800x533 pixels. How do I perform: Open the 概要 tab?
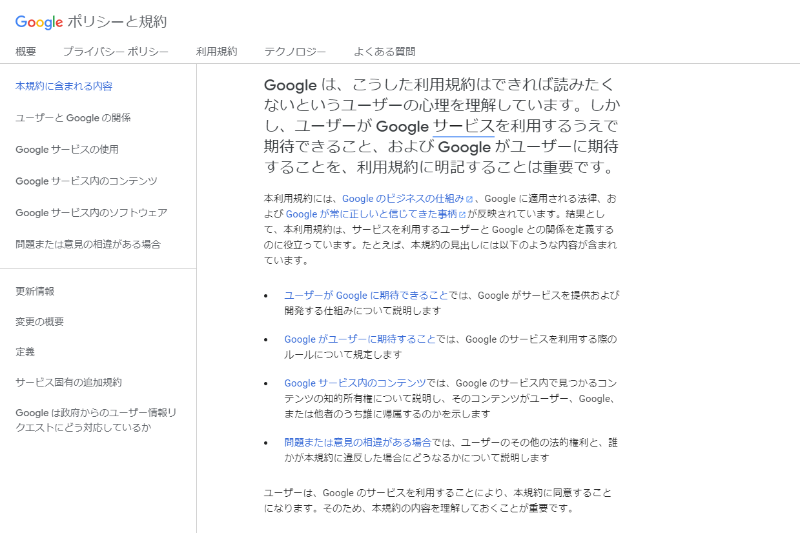coord(26,52)
